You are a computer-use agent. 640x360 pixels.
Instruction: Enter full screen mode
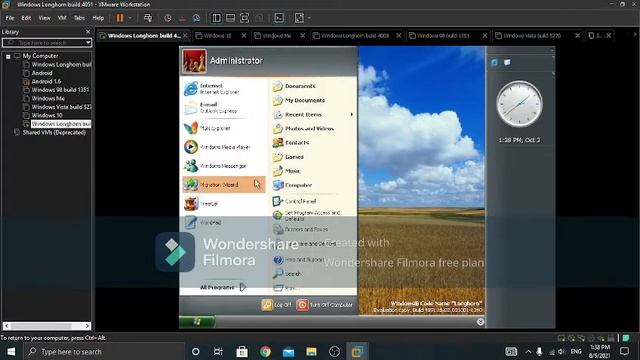[x=244, y=18]
